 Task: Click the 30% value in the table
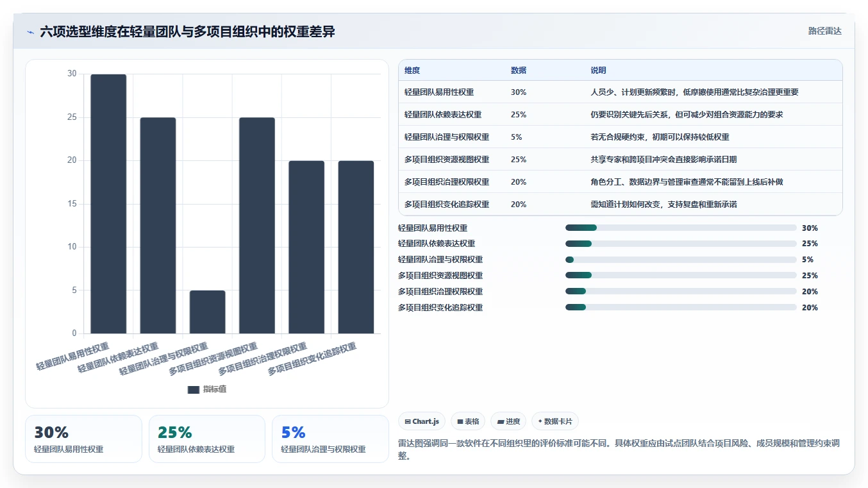[519, 92]
